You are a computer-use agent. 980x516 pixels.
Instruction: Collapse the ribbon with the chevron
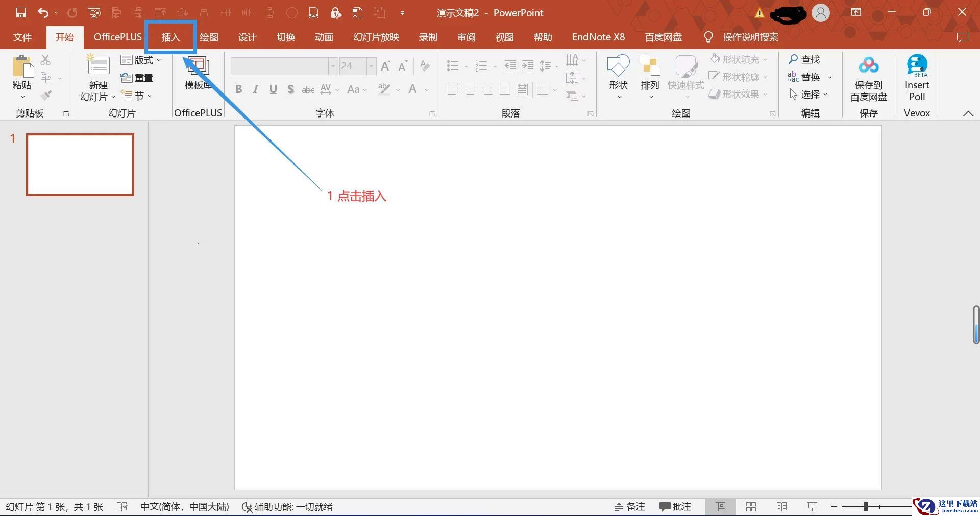point(968,113)
